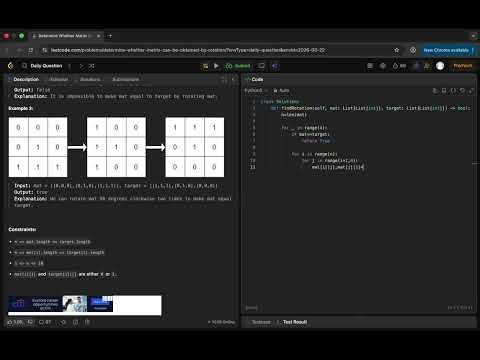Click the first matrix image in Example 3
Viewport: 480px width, 360px height.
38,147
